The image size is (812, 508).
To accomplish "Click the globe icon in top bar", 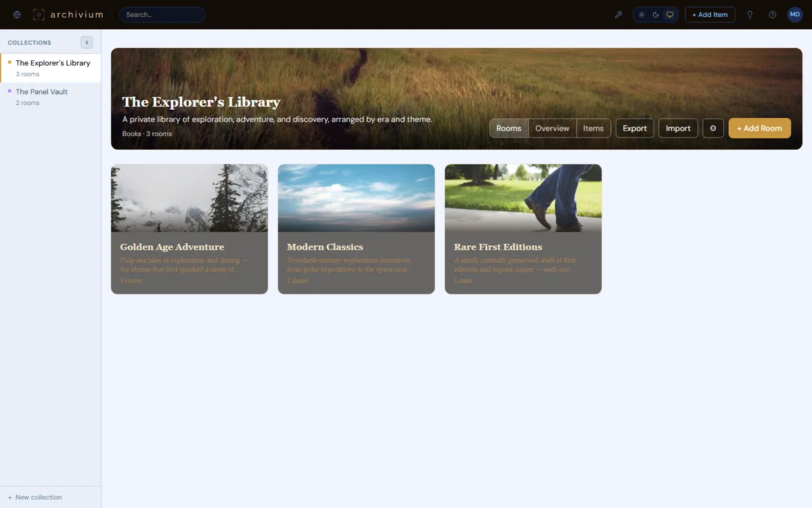I will click(17, 15).
